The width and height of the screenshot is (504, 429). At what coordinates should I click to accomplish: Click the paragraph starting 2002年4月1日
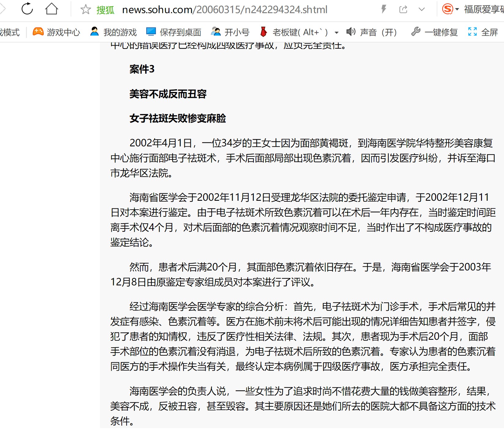(x=303, y=158)
